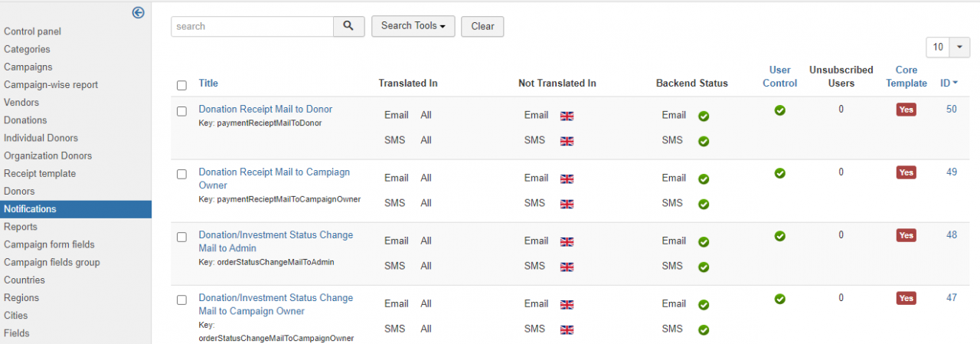Check the select-all checkbox in table header
This screenshot has width=980, height=344.
[181, 85]
